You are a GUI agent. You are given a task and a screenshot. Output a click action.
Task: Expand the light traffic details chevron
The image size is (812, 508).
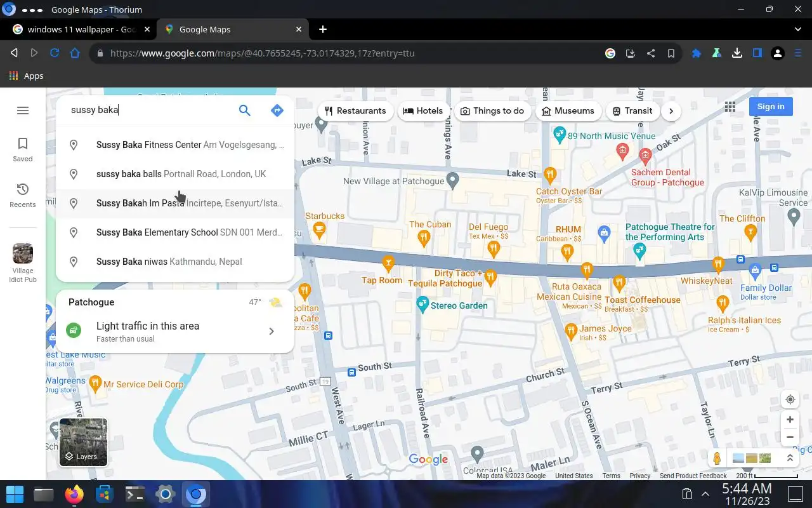coord(272,331)
